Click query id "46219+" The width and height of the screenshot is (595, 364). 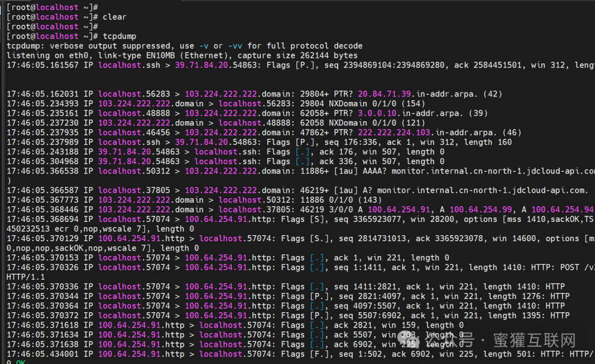(x=314, y=191)
